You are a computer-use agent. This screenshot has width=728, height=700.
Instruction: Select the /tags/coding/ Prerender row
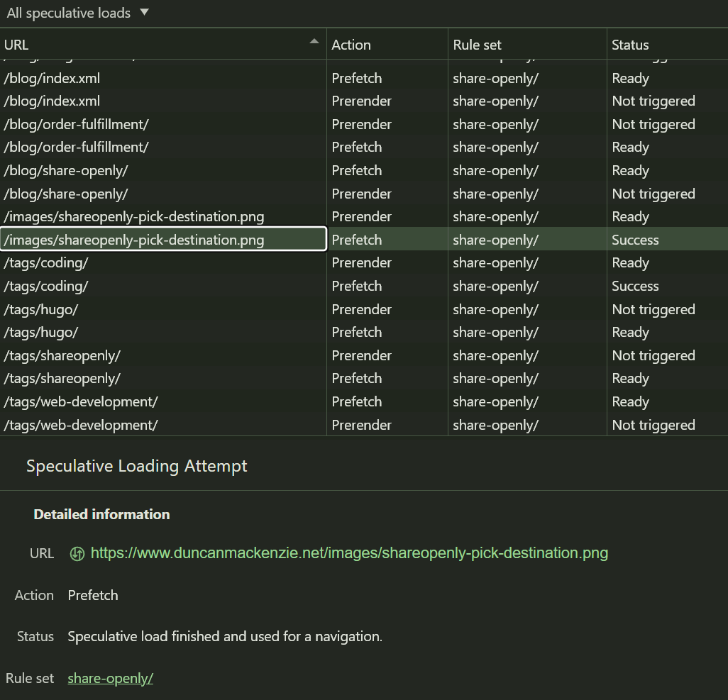(x=163, y=263)
